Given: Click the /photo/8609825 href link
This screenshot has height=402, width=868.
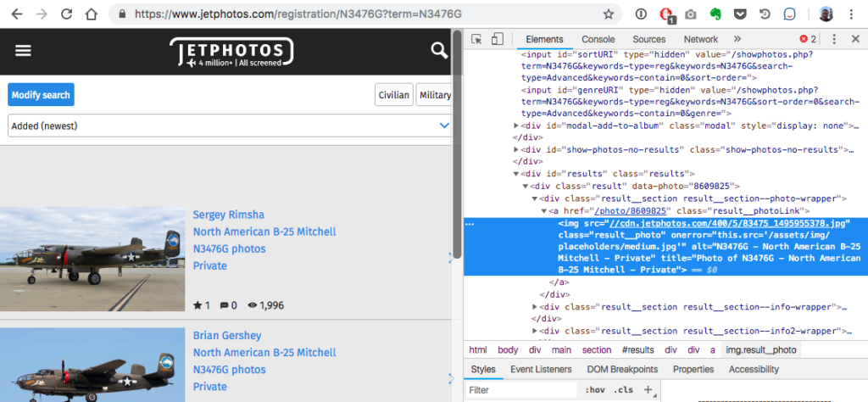Looking at the screenshot, I should pyautogui.click(x=630, y=211).
